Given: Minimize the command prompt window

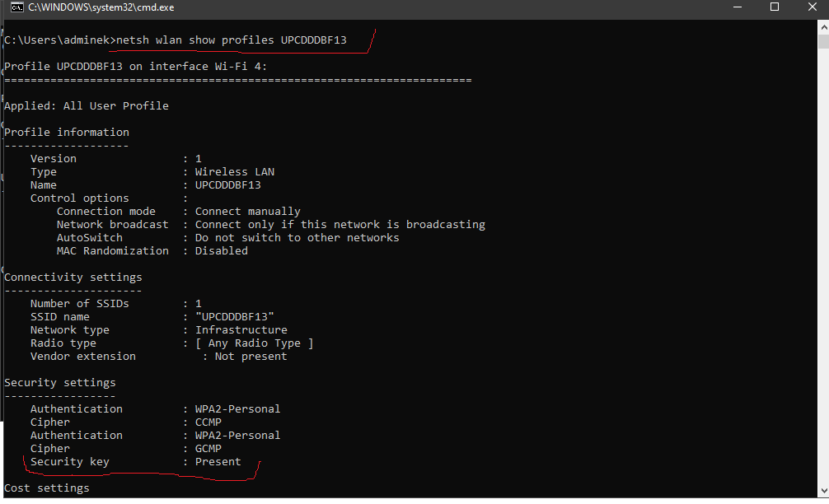Looking at the screenshot, I should click(737, 7).
